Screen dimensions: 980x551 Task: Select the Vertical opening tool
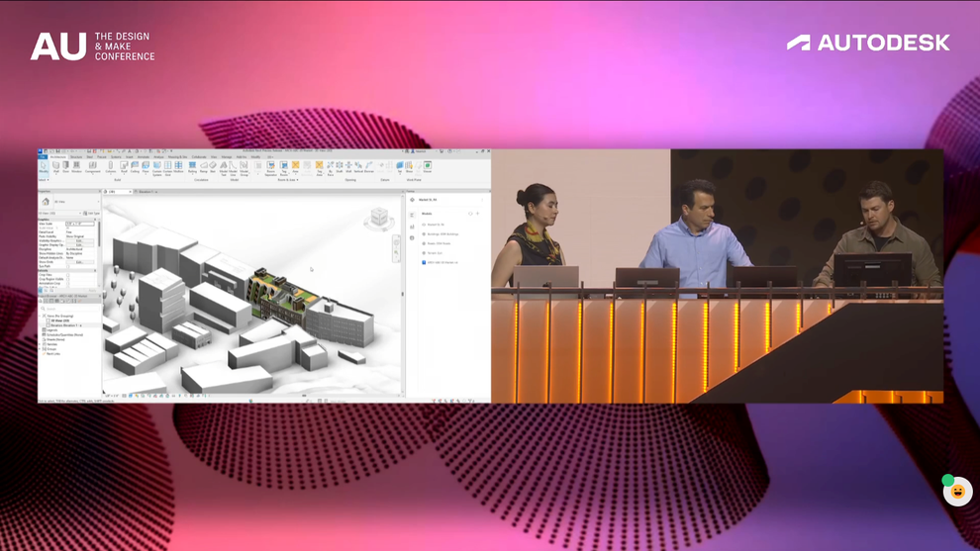tap(358, 167)
